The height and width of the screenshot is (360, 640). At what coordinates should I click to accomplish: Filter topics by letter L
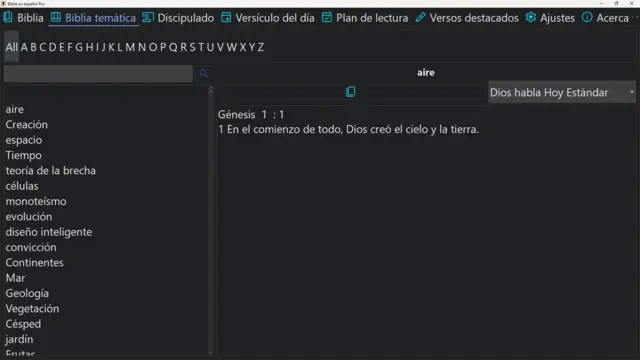(120, 47)
